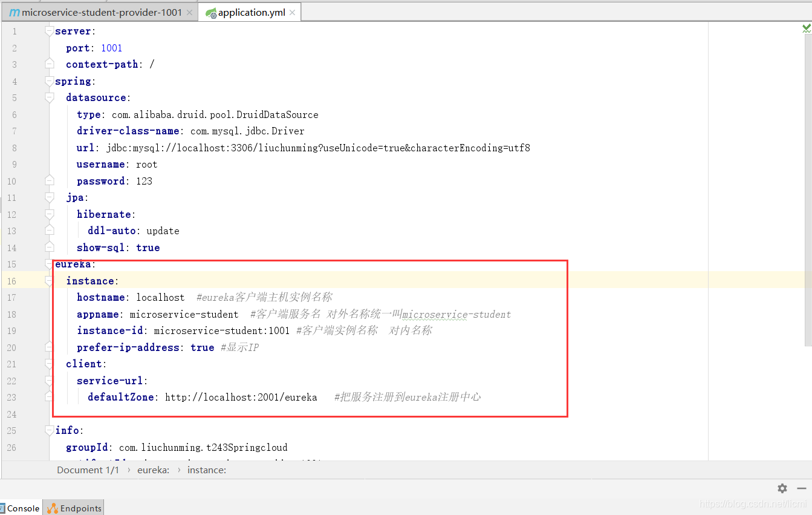Click the Endpoints tab icon
Image resolution: width=812 pixels, height=515 pixels.
[x=53, y=508]
